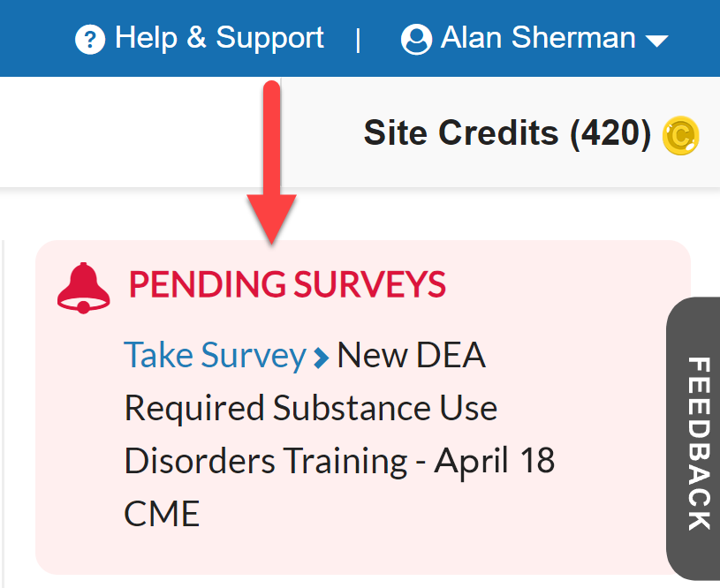Click the Required Substance Use text line
This screenshot has height=588, width=720.
(x=310, y=408)
